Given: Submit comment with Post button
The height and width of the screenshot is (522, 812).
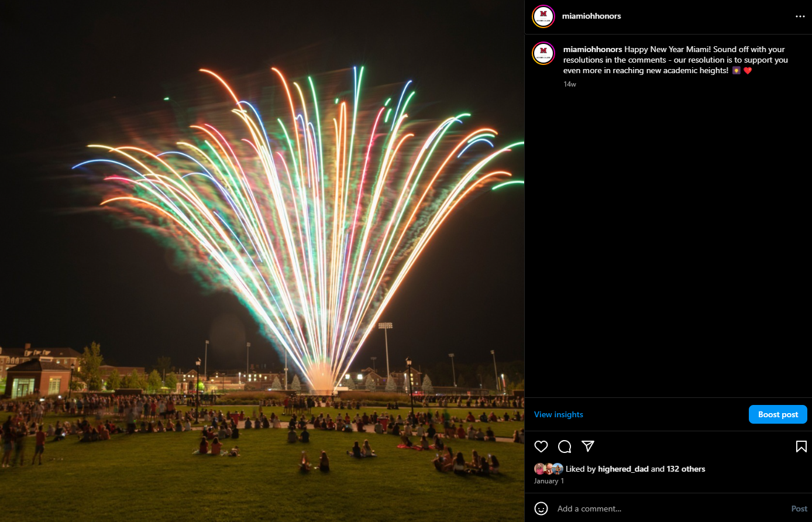Looking at the screenshot, I should (x=799, y=509).
